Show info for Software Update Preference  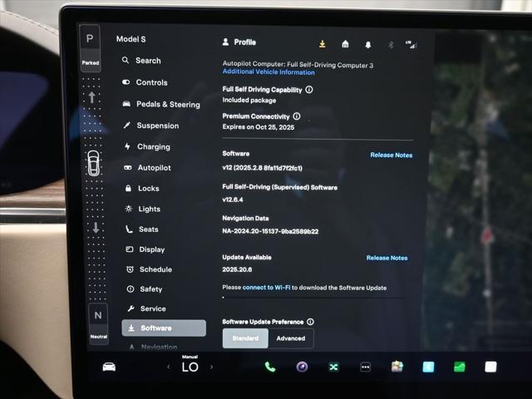310,322
